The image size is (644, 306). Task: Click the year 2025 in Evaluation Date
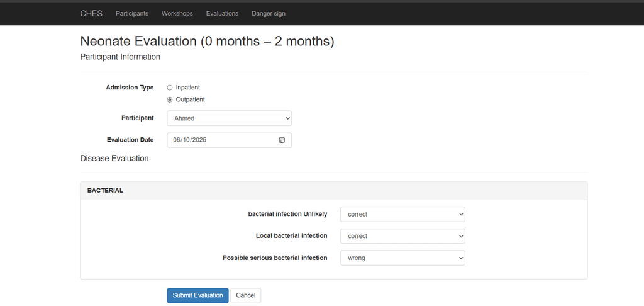199,140
